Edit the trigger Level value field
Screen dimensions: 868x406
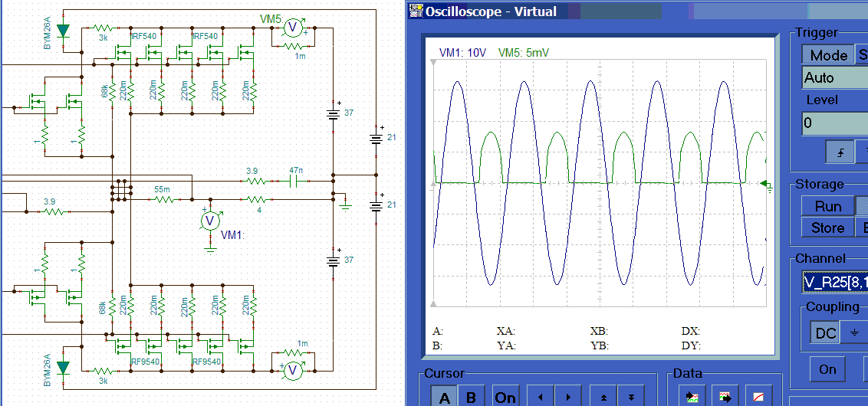pos(835,123)
